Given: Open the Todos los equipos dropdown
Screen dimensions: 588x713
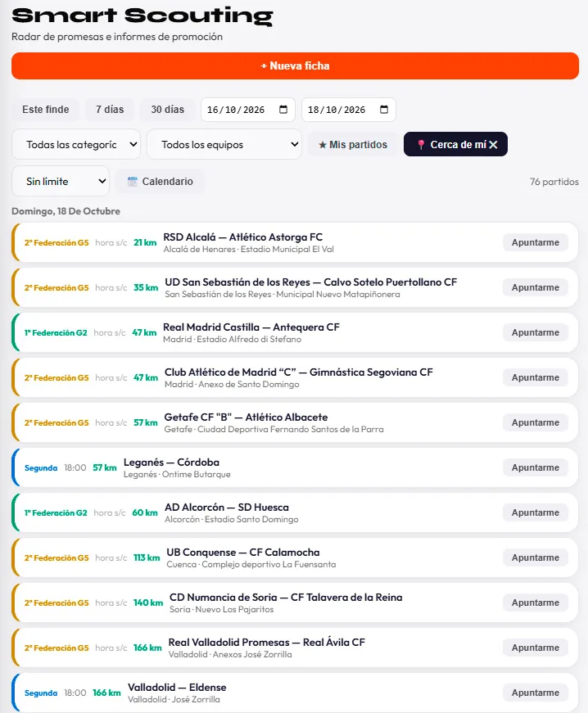Looking at the screenshot, I should click(224, 145).
